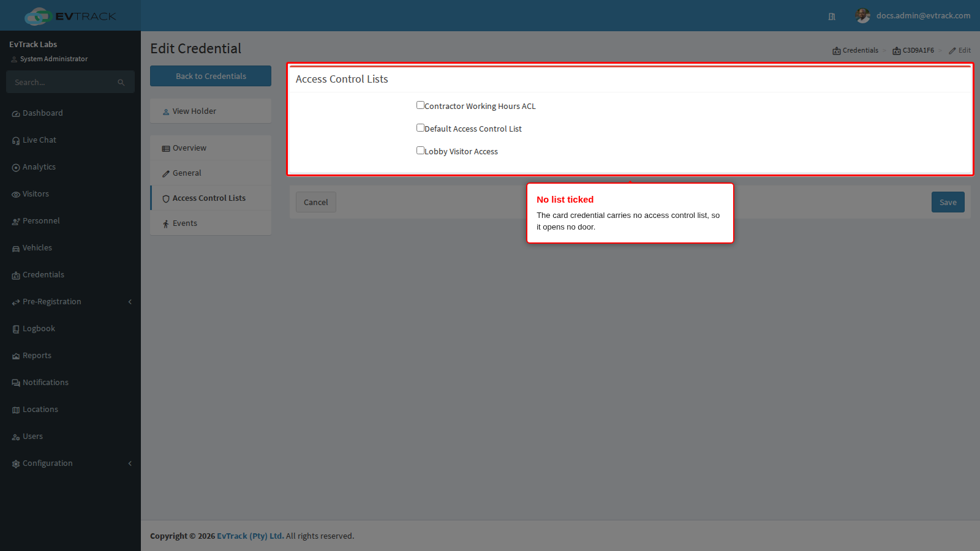Click the search magnifier icon
The width and height of the screenshot is (980, 551).
[x=121, y=83]
